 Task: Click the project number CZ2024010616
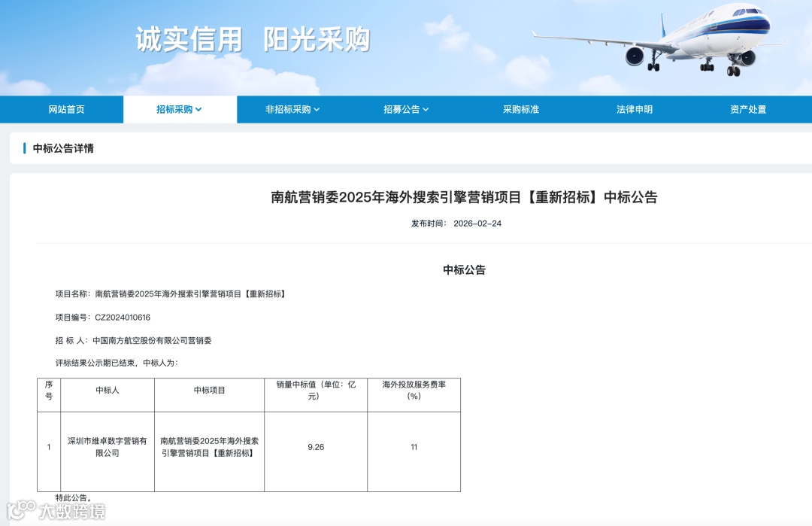(x=123, y=318)
